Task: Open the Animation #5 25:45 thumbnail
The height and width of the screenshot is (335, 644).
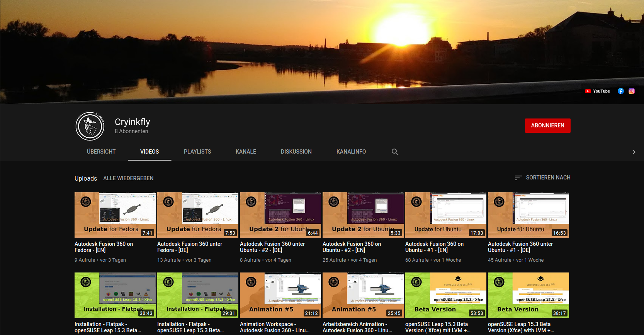Action: point(363,295)
